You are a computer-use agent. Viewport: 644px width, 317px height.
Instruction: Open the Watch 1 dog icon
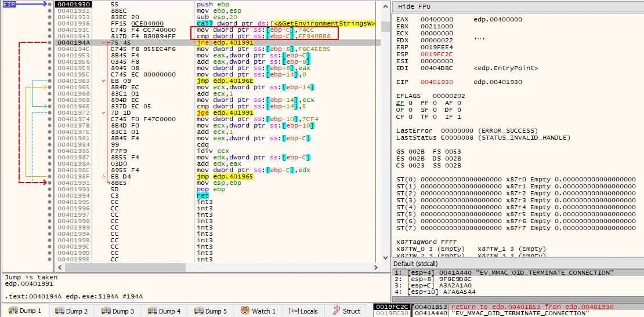coord(245,311)
